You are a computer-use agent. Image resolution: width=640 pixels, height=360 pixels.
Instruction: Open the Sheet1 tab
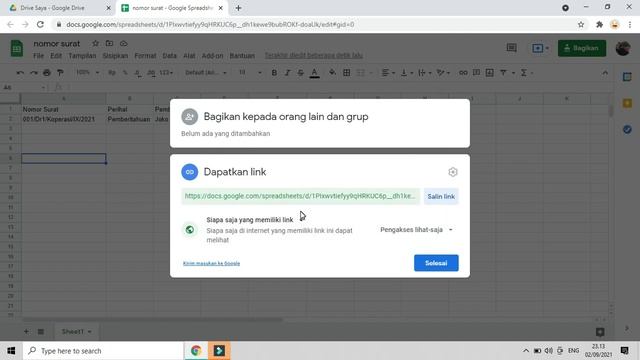76,331
